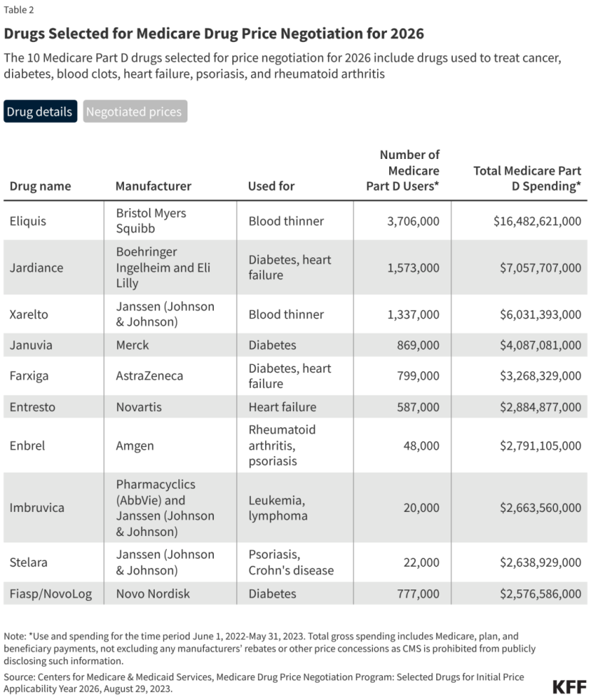Click AstraZeneca manufacturer cell
The image size is (591, 700).
point(149,376)
